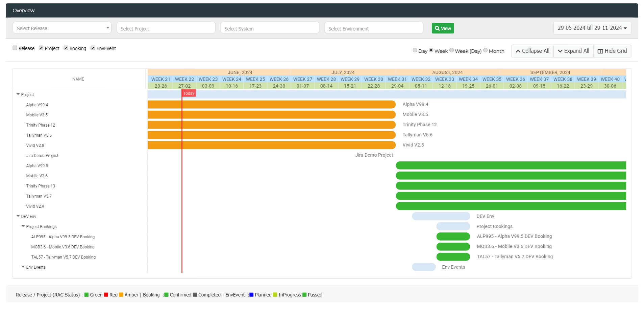
Task: Click the Completed gray legend swatch
Action: (195, 295)
